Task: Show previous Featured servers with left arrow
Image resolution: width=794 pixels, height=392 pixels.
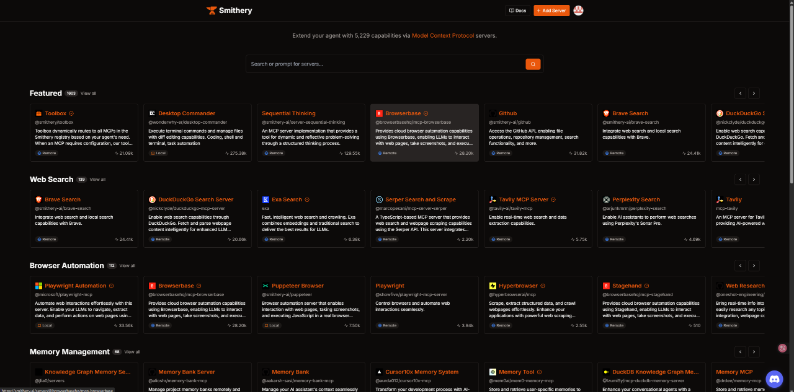Action: [740, 93]
